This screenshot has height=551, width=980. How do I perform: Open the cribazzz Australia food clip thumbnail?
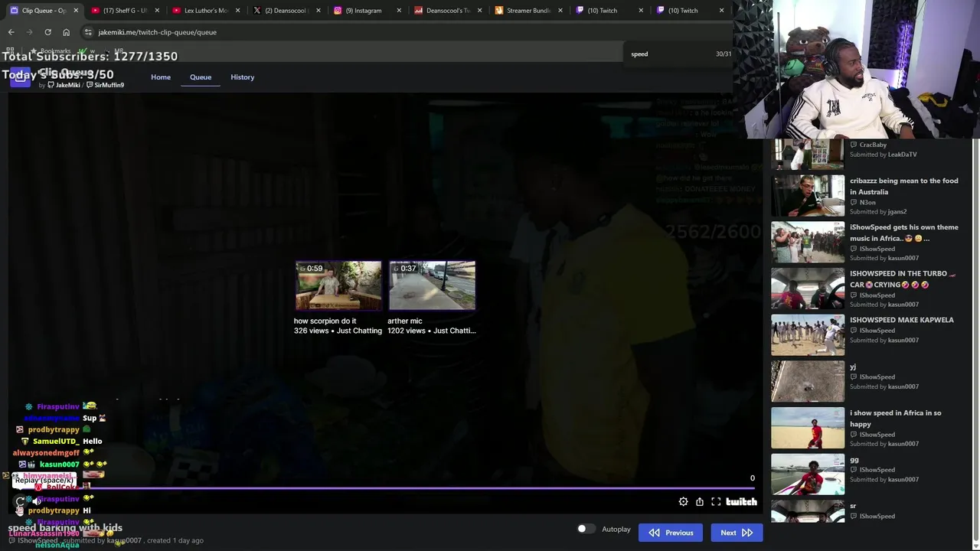tap(808, 196)
